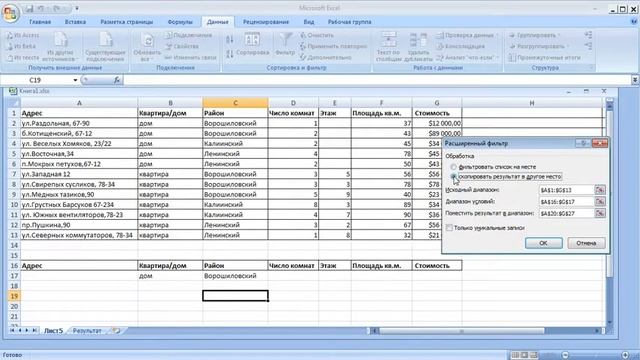The image size is (640, 360).
Task: Show detail icon in Структура group
Action: (x=588, y=36)
